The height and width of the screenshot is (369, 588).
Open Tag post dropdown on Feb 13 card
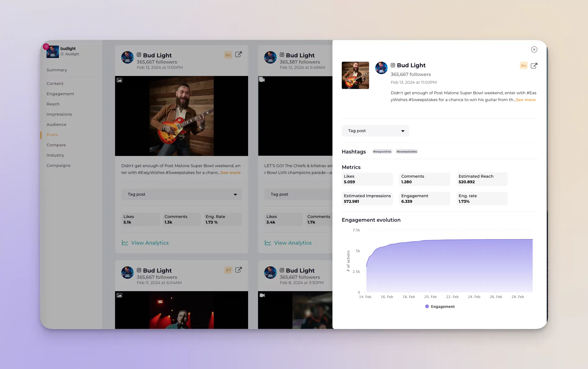(181, 194)
